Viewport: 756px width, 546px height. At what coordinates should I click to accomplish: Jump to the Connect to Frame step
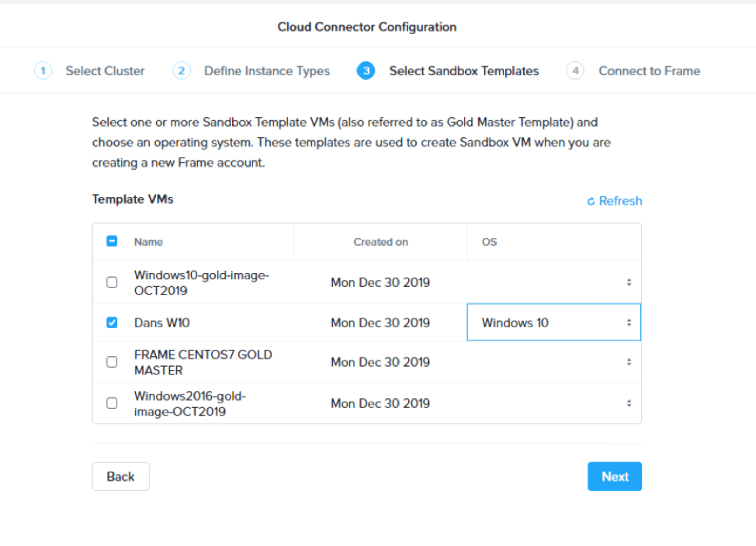click(x=649, y=71)
